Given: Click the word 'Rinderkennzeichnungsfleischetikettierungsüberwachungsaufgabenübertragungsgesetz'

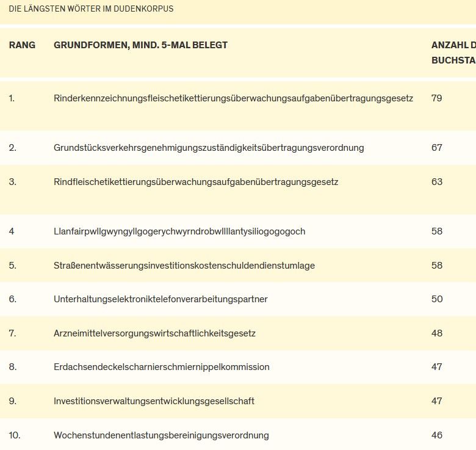Looking at the screenshot, I should click(233, 98).
